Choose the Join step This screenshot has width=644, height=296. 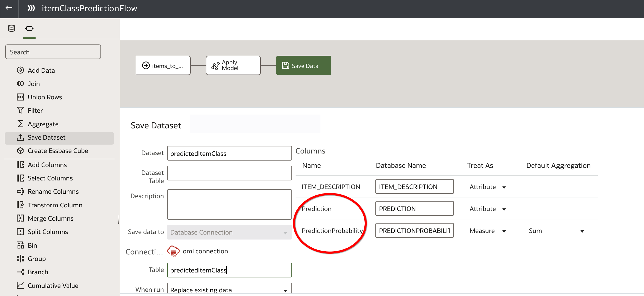point(33,84)
